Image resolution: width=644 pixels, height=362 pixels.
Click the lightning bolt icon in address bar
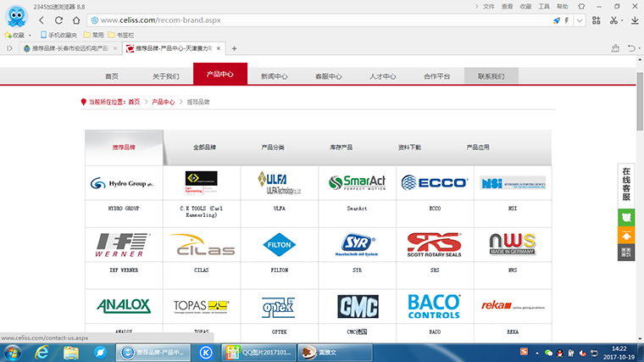[x=567, y=20]
